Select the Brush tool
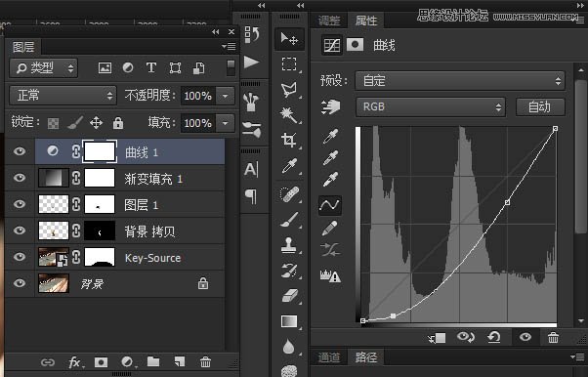 (289, 220)
